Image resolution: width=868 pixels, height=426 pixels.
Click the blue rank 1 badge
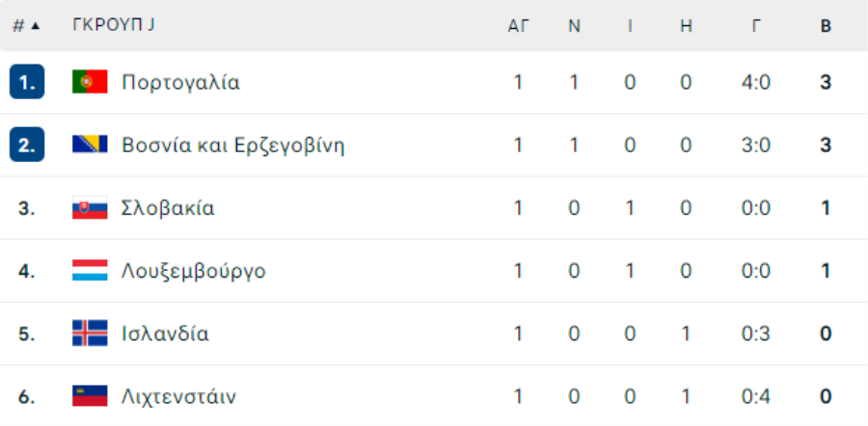[x=27, y=82]
